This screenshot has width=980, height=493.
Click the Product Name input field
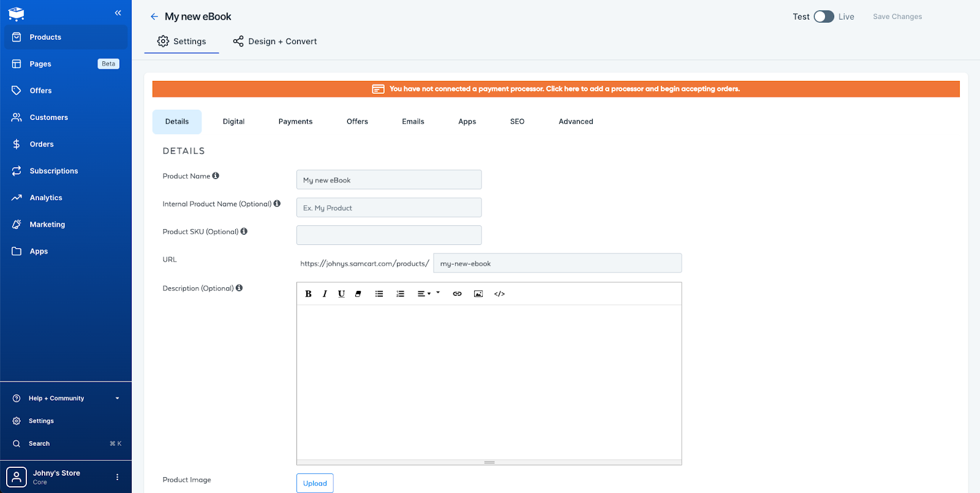(389, 180)
